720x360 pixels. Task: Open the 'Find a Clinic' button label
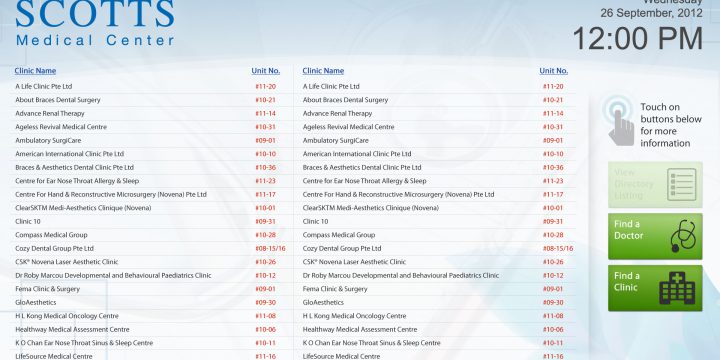(626, 281)
